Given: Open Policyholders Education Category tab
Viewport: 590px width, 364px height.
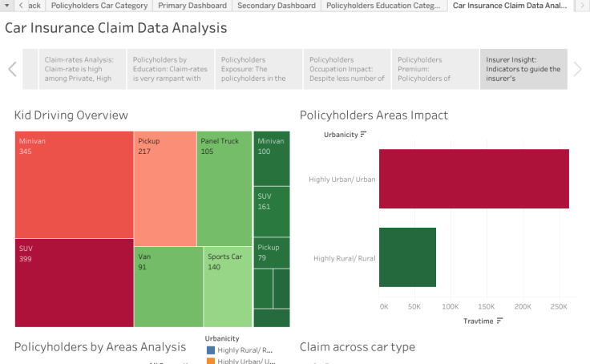Looking at the screenshot, I should point(385,6).
